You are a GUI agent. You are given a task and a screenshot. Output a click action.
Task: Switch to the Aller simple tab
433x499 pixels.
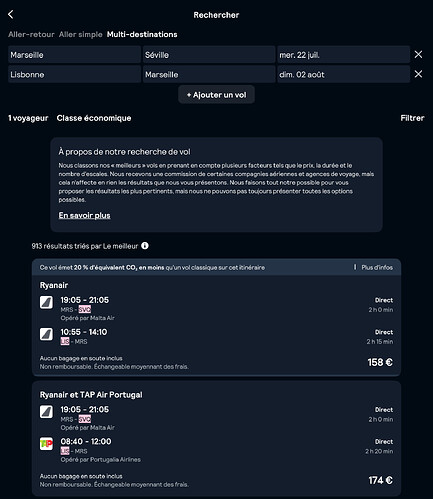81,35
